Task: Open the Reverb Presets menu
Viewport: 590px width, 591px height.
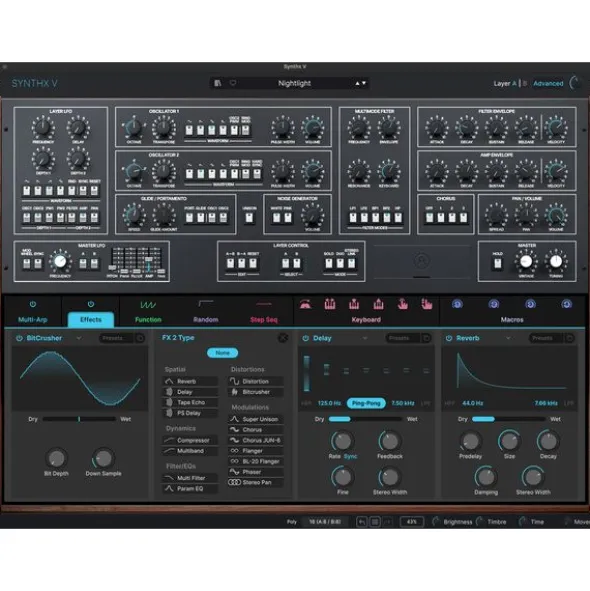Action: pyautogui.click(x=546, y=338)
